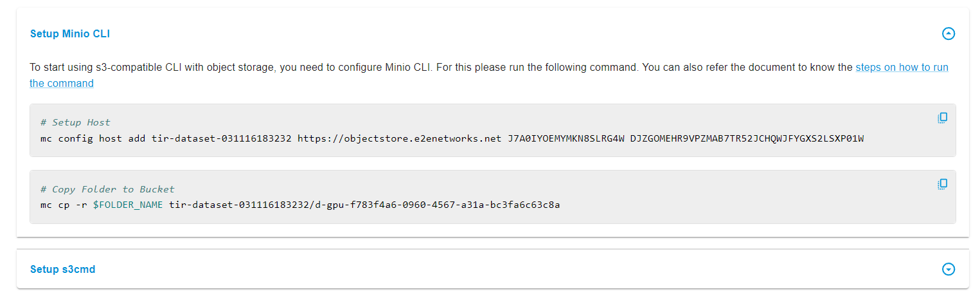Viewport: 980px width, 307px height.
Task: Click inside the Copy Folder code block
Action: tap(493, 197)
